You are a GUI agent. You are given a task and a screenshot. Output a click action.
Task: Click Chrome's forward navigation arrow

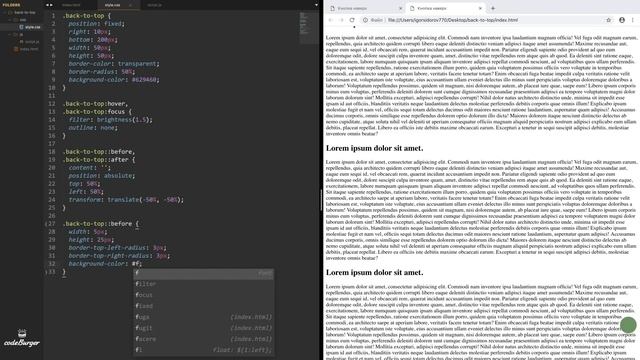341,20
